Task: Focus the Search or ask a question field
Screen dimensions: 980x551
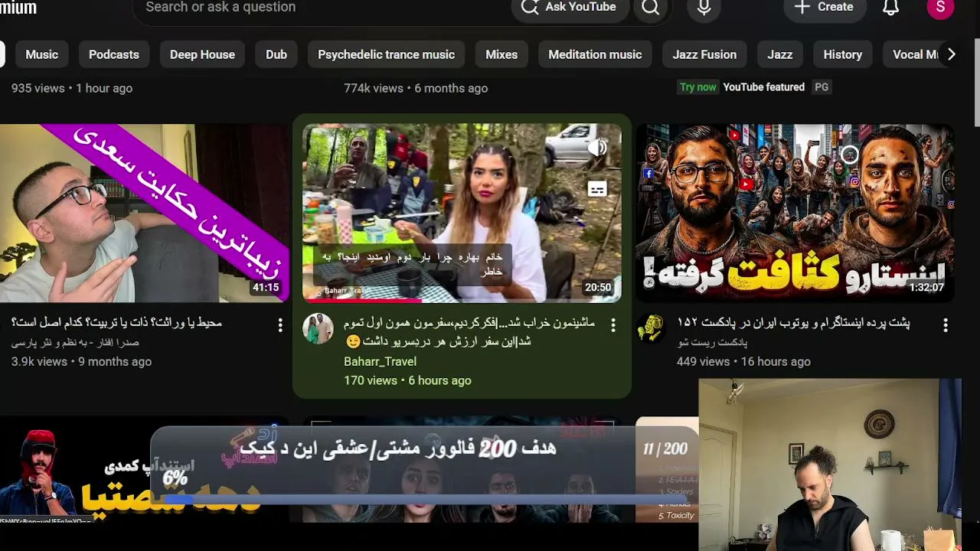Action: tap(322, 8)
